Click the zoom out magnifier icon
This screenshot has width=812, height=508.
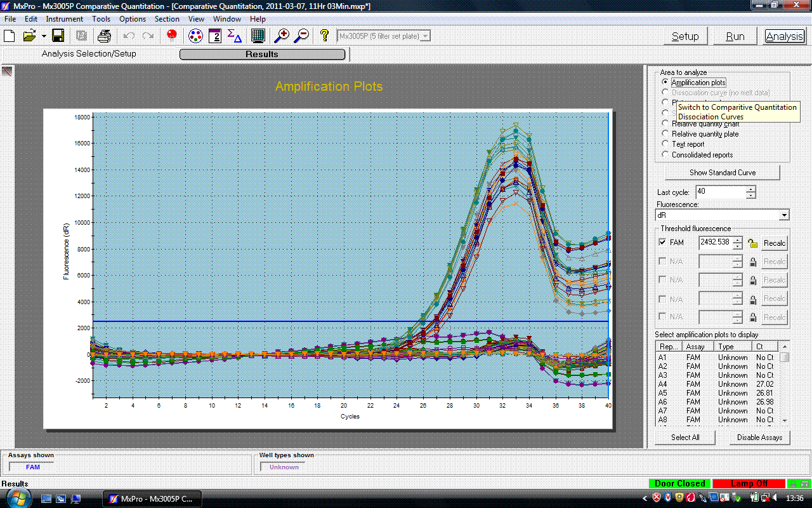click(301, 36)
